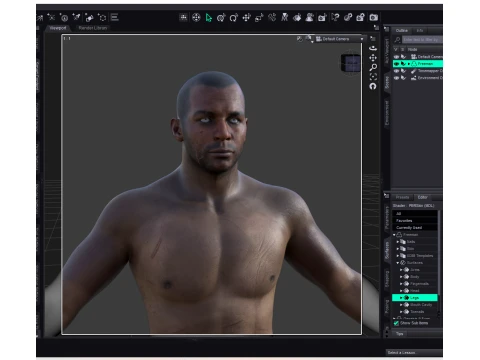Open the Presets tab in Surfaces pane
Image resolution: width=480 pixels, height=360 pixels.
pyautogui.click(x=402, y=197)
